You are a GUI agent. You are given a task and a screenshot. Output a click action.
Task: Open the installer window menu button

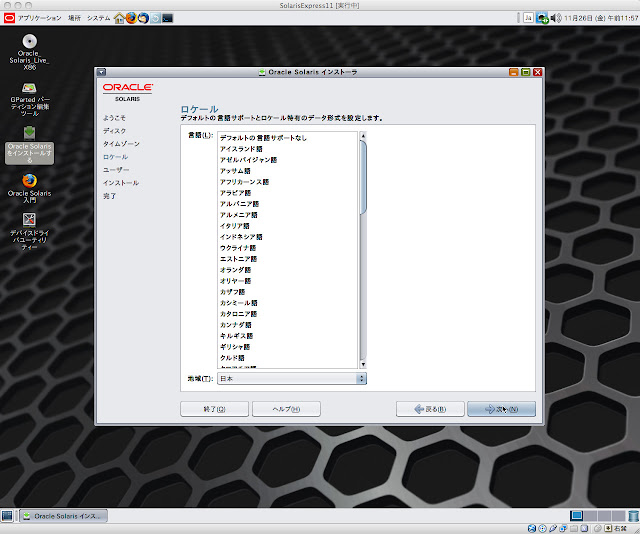pos(101,72)
